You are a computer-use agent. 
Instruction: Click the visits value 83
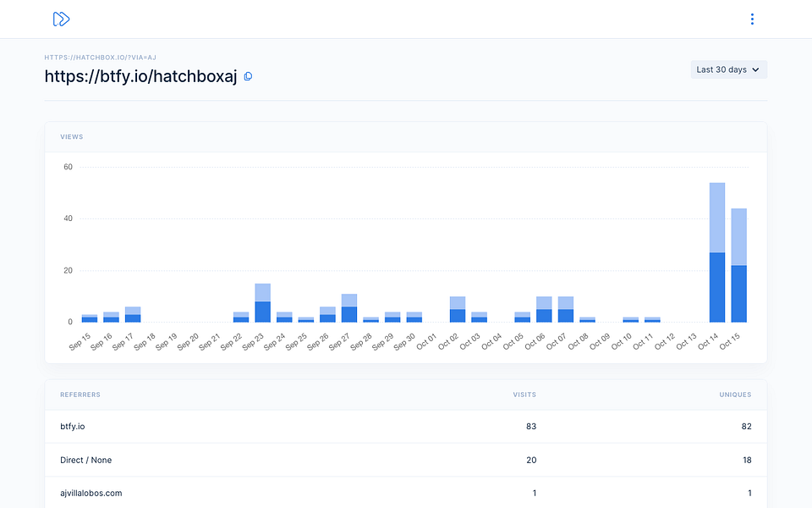(531, 427)
